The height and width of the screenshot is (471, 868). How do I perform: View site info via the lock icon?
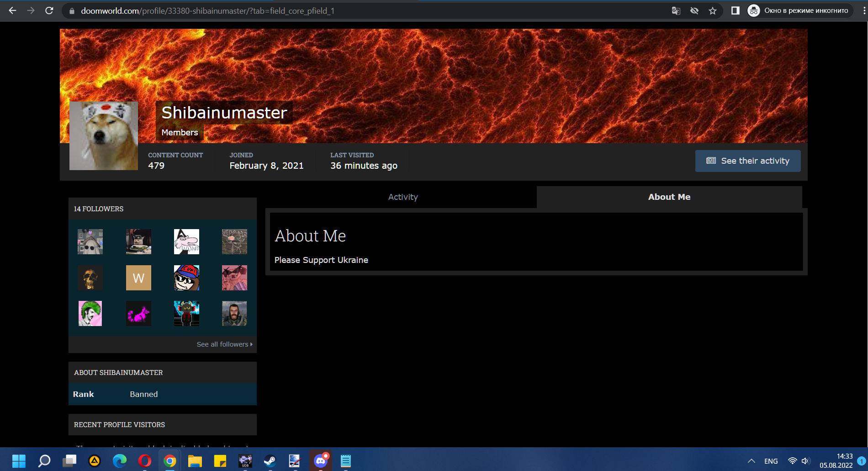point(72,11)
